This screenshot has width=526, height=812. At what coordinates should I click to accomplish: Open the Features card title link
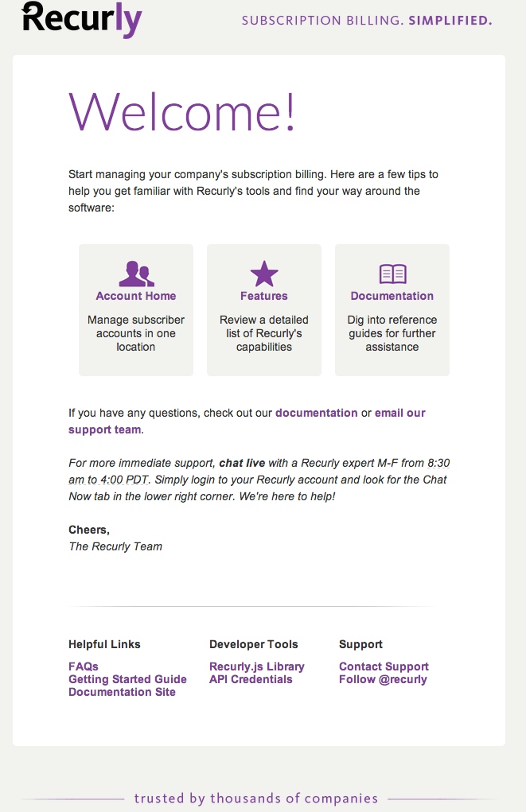coord(263,296)
